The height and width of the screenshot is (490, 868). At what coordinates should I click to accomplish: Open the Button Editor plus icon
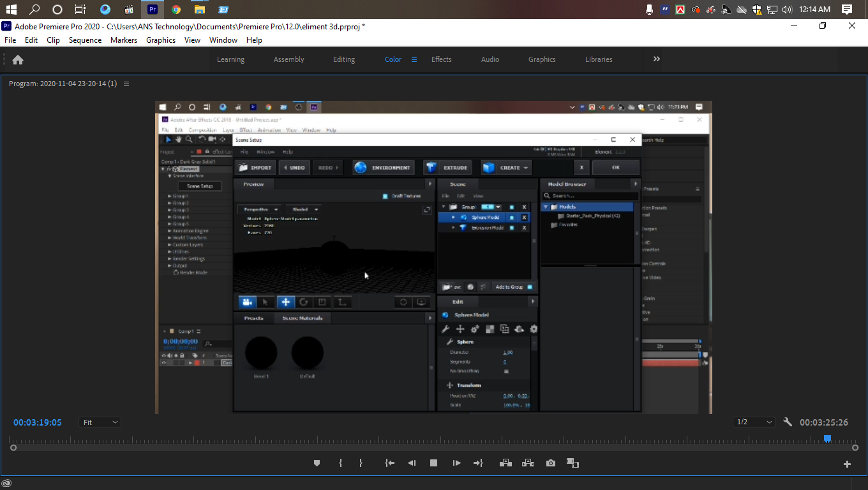tap(847, 464)
